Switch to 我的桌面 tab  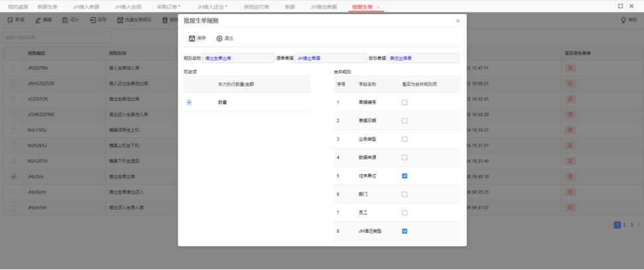(x=18, y=7)
